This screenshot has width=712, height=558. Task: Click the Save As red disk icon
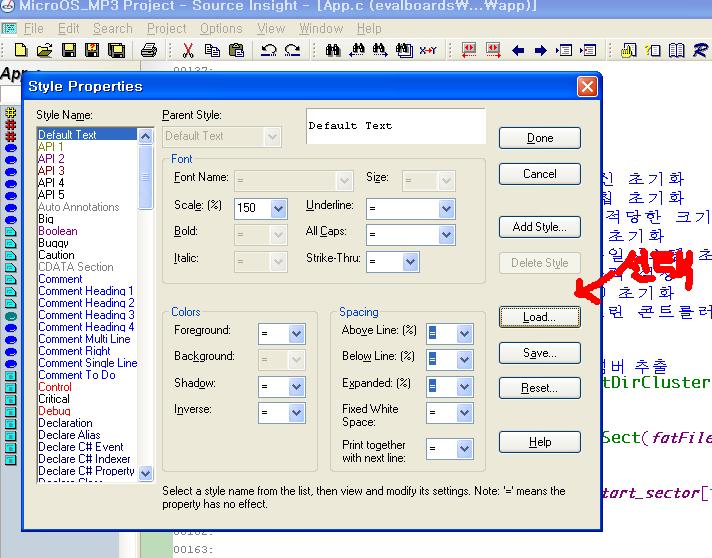click(92, 50)
